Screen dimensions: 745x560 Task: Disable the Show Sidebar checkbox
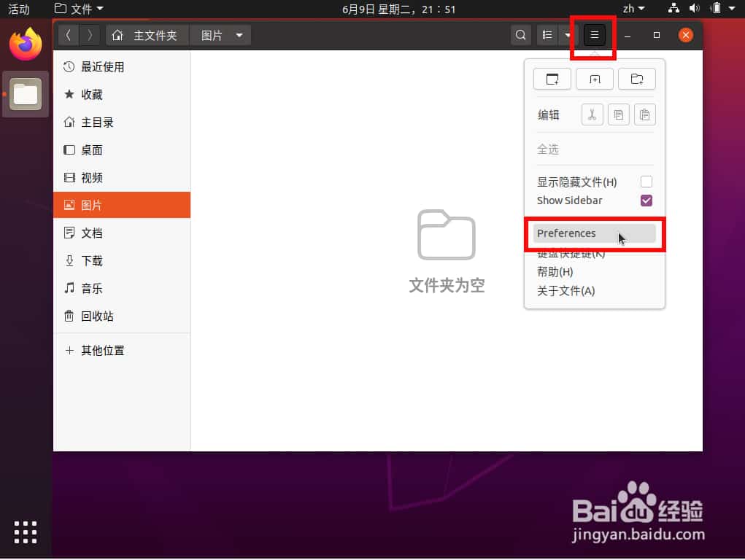[x=646, y=201]
